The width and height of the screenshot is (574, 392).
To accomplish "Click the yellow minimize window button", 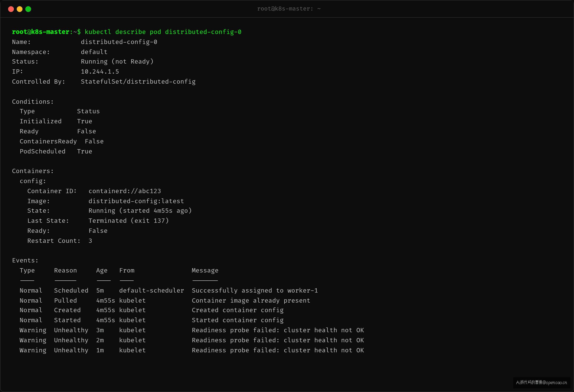I will [x=20, y=9].
